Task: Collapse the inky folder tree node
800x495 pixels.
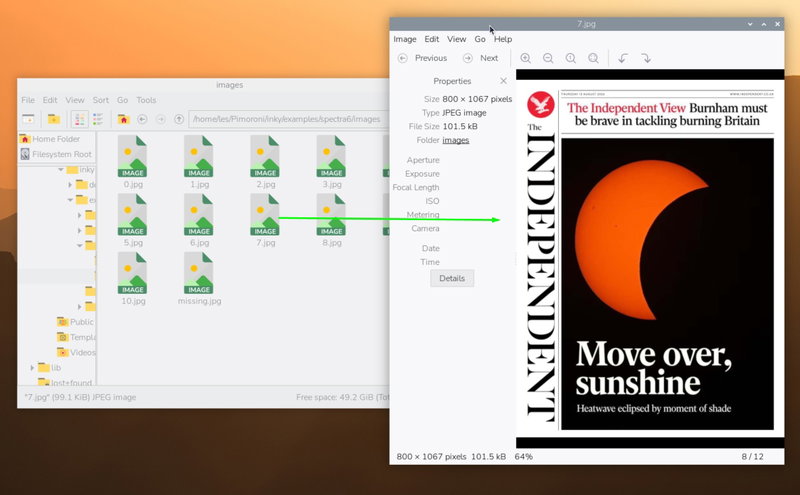Action: coord(61,169)
